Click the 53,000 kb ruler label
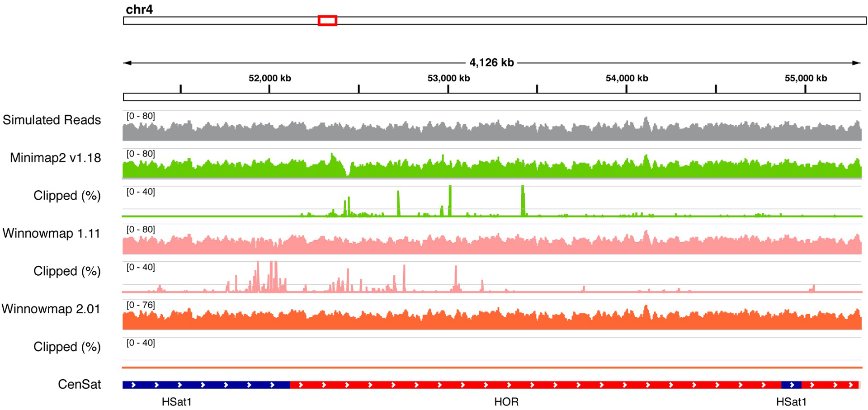Image resolution: width=868 pixels, height=410 pixels. point(448,78)
